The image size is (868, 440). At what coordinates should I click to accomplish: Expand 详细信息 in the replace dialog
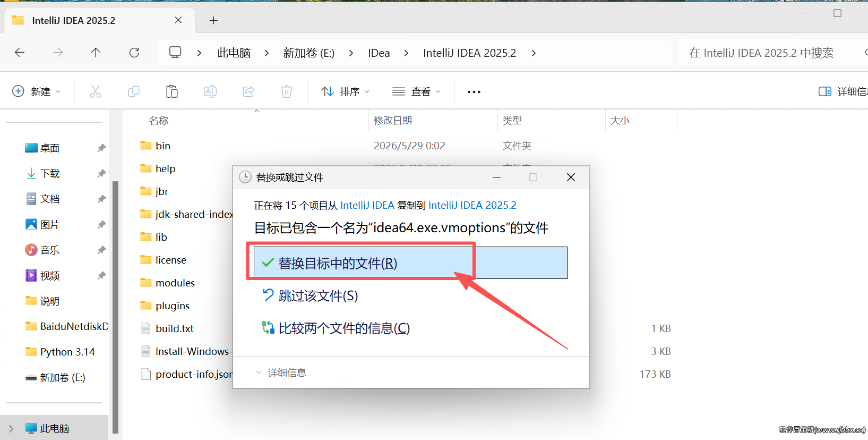coord(281,373)
